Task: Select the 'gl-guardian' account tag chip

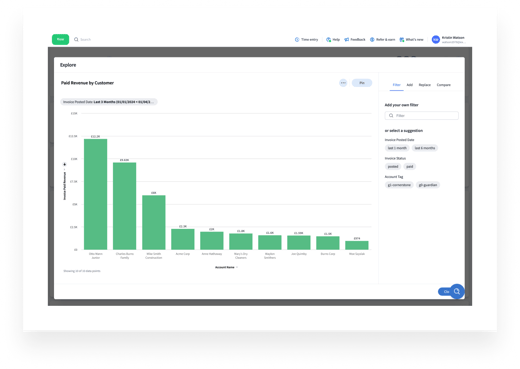Action: pos(428,185)
